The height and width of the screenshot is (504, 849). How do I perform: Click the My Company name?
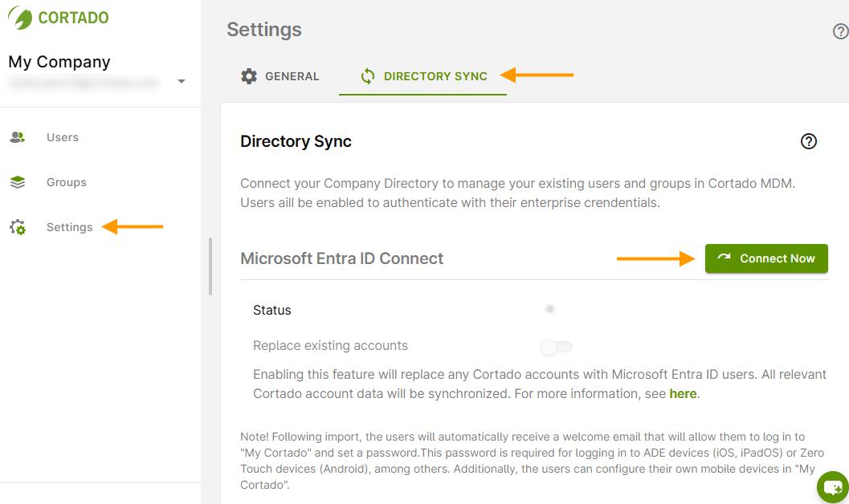[59, 62]
